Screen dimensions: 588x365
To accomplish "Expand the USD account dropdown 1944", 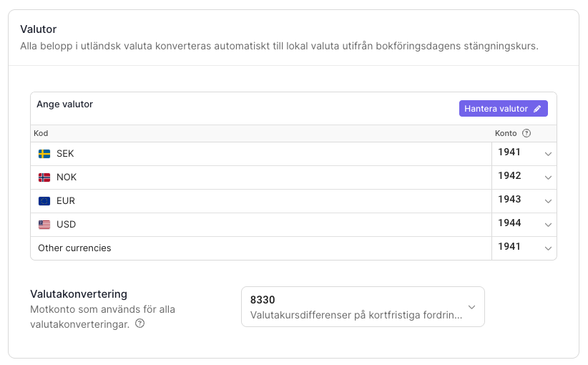I will point(524,225).
